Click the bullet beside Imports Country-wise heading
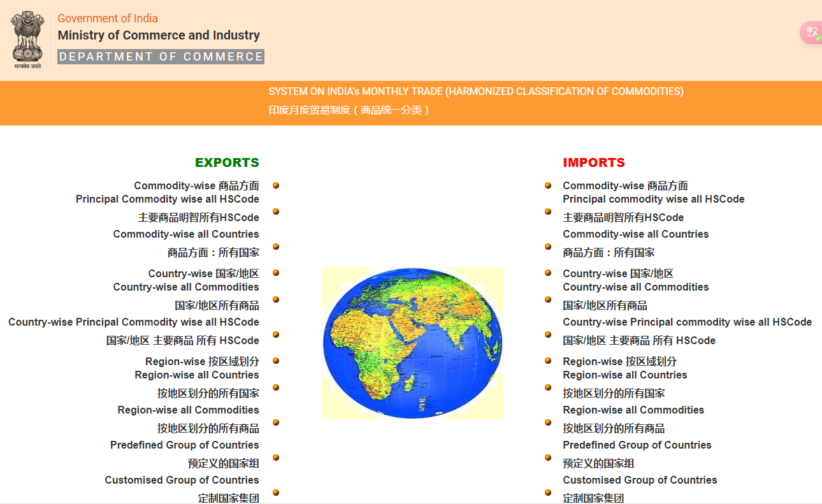The height and width of the screenshot is (504, 822). (548, 273)
